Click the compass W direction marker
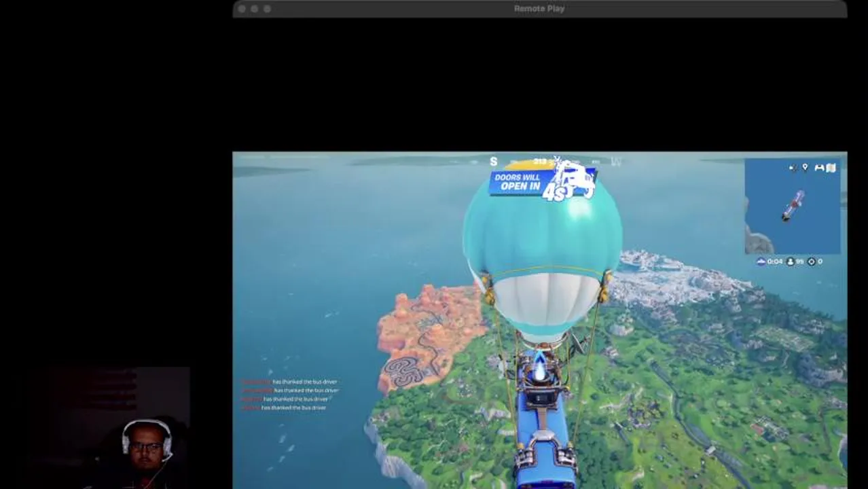Viewport: 868px width, 489px height. [x=616, y=162]
